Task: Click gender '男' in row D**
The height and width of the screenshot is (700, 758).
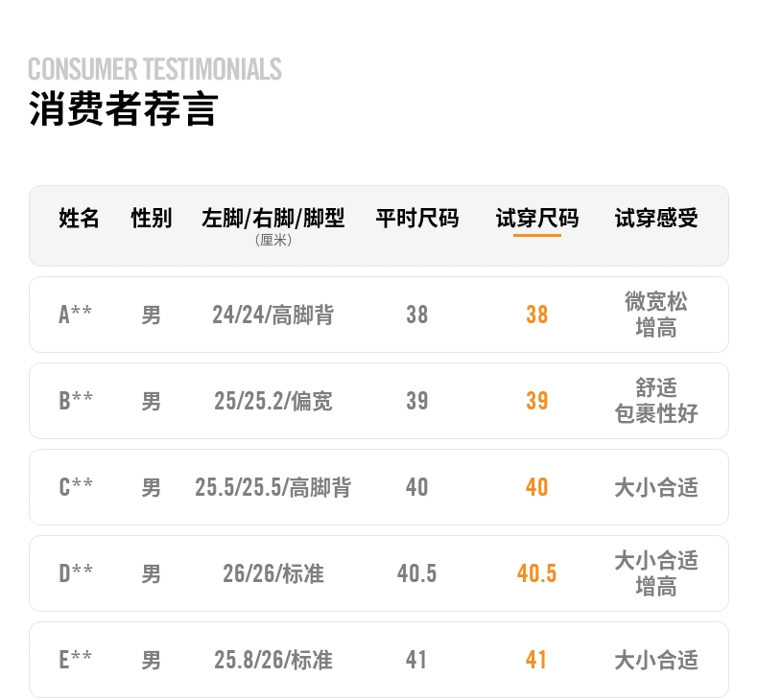Action: [x=152, y=574]
